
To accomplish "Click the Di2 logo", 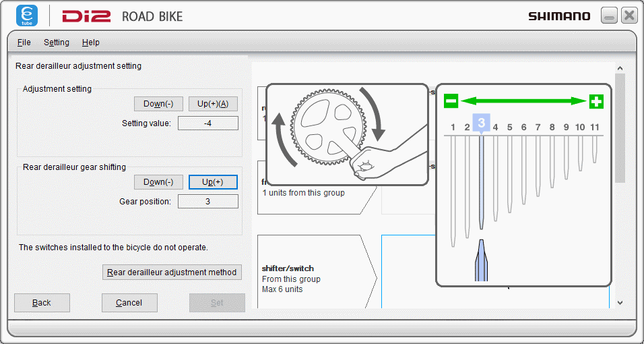I will click(x=86, y=16).
